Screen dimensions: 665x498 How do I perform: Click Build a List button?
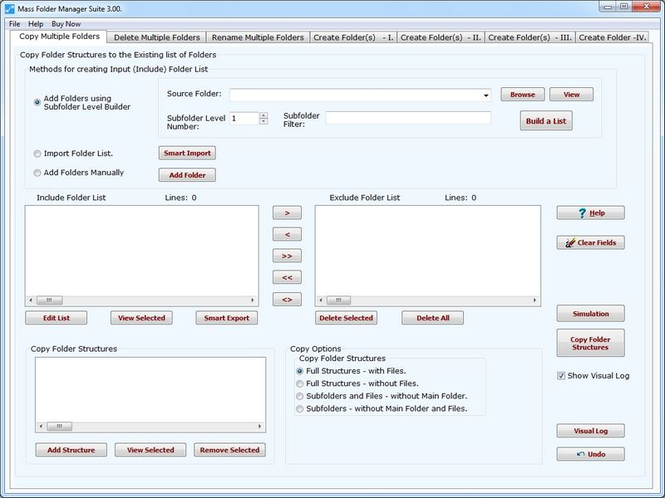click(546, 121)
